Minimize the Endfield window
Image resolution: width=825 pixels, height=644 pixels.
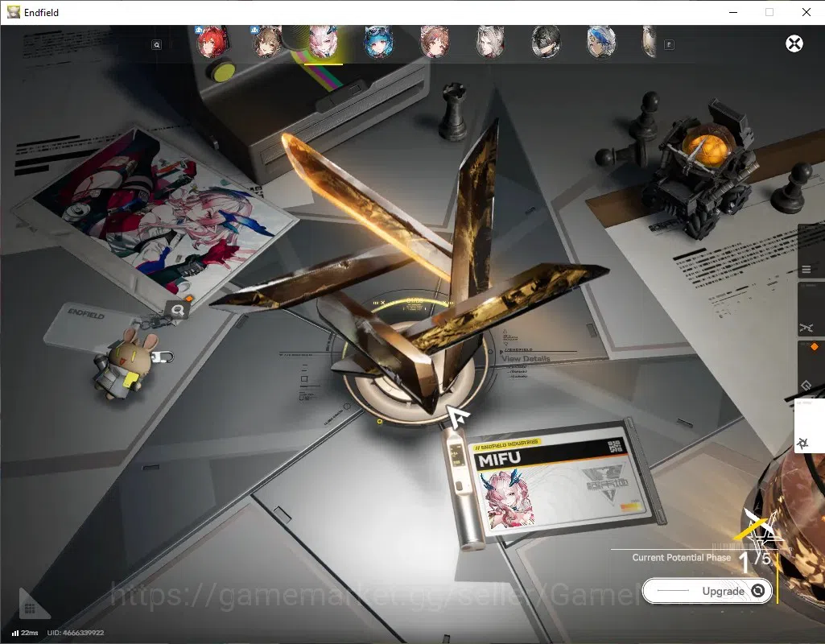click(733, 12)
